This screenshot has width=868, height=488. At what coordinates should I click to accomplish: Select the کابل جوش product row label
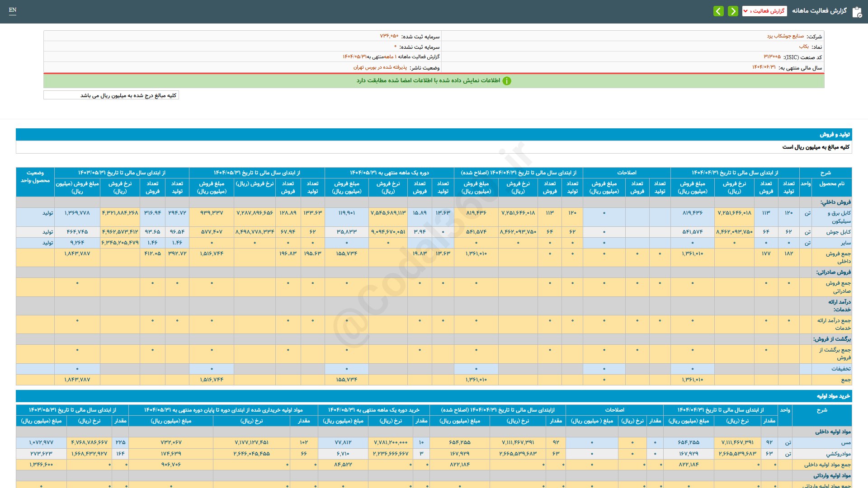(x=838, y=232)
